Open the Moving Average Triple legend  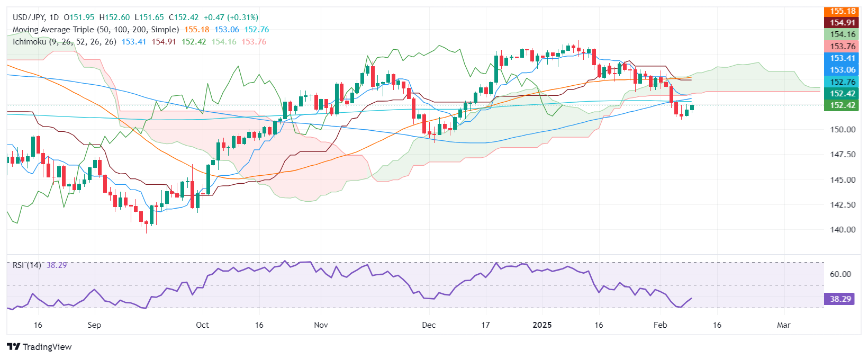(95, 30)
